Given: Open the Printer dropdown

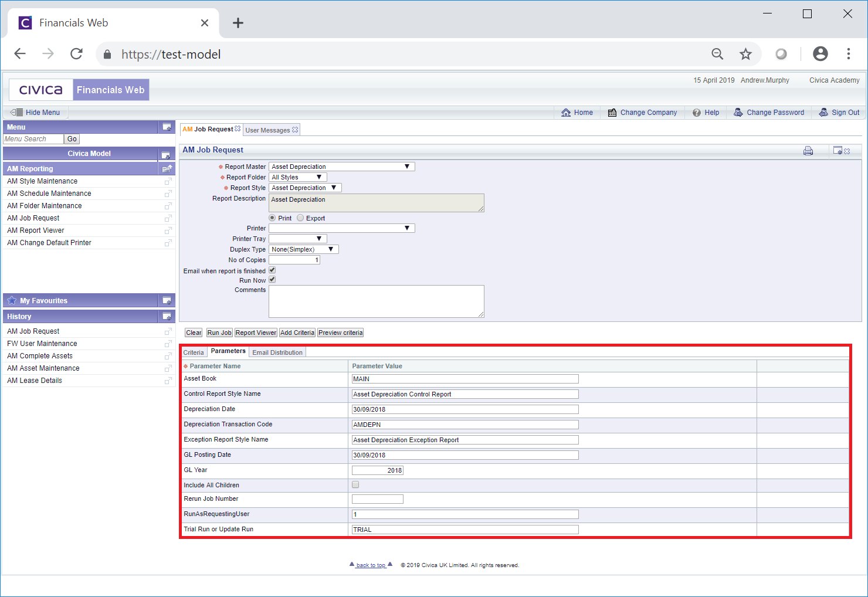Looking at the screenshot, I should (342, 228).
